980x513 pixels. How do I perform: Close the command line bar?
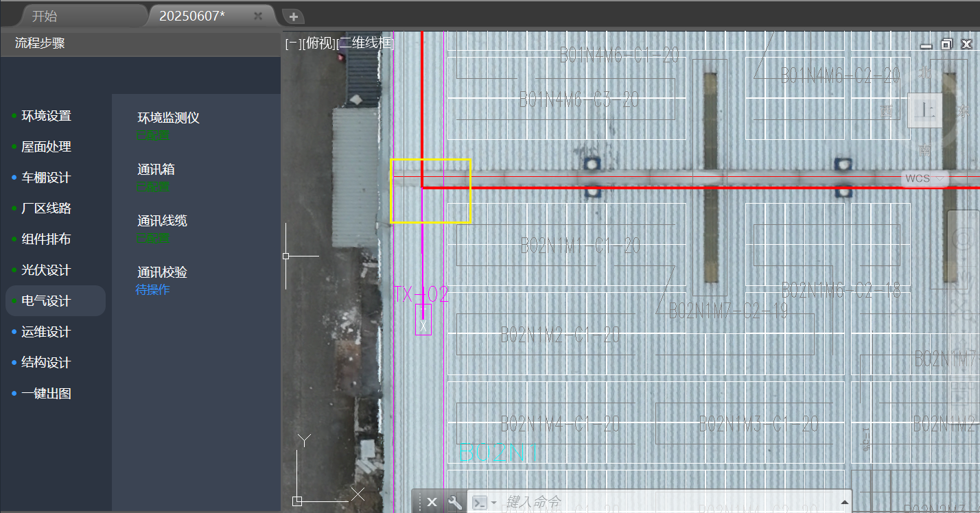tap(432, 502)
